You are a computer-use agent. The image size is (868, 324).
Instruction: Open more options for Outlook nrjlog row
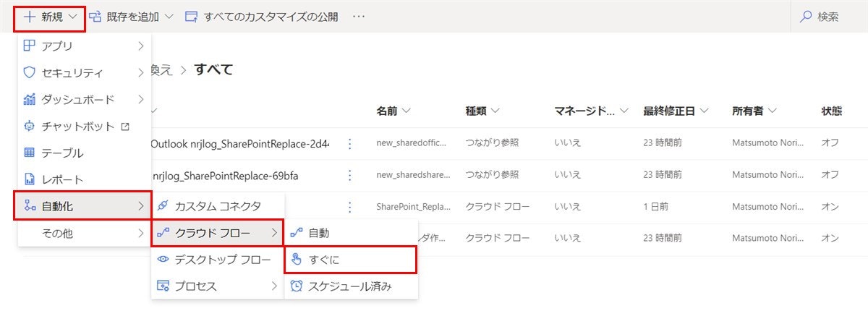pyautogui.click(x=350, y=143)
